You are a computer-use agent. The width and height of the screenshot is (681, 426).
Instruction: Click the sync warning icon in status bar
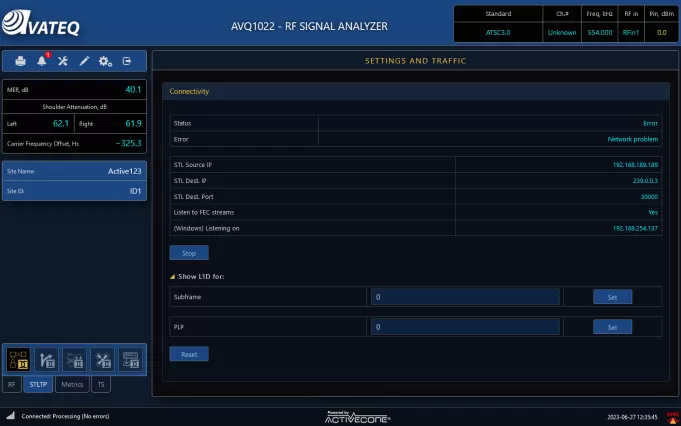[673, 418]
